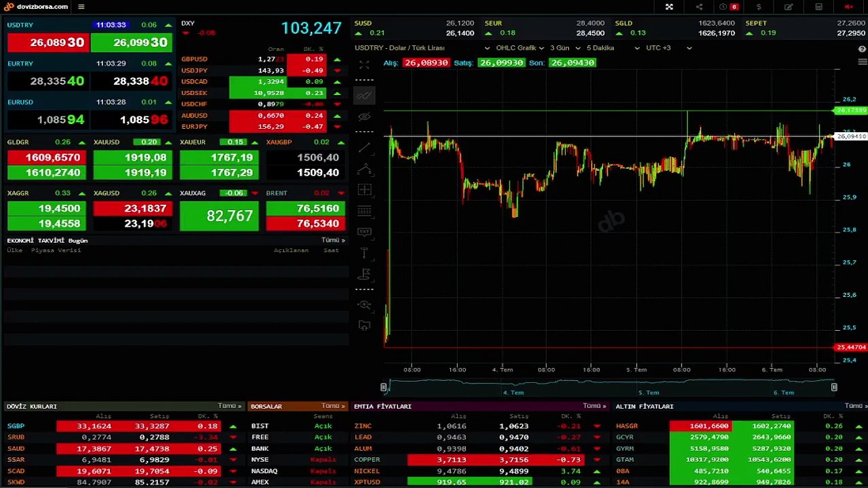Click the left handle of chart range slider
This screenshot has height=488, width=868.
384,387
